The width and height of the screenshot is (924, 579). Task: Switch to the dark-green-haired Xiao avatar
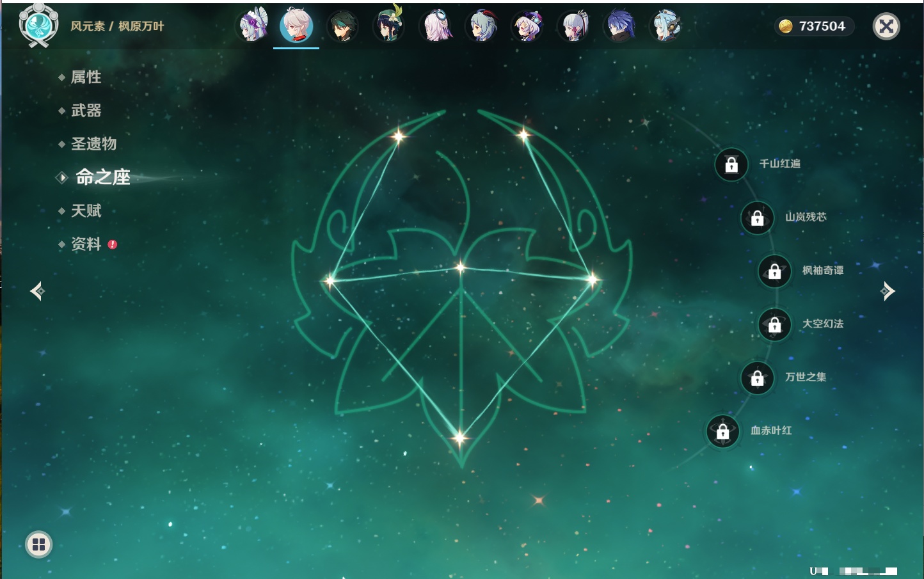(342, 26)
